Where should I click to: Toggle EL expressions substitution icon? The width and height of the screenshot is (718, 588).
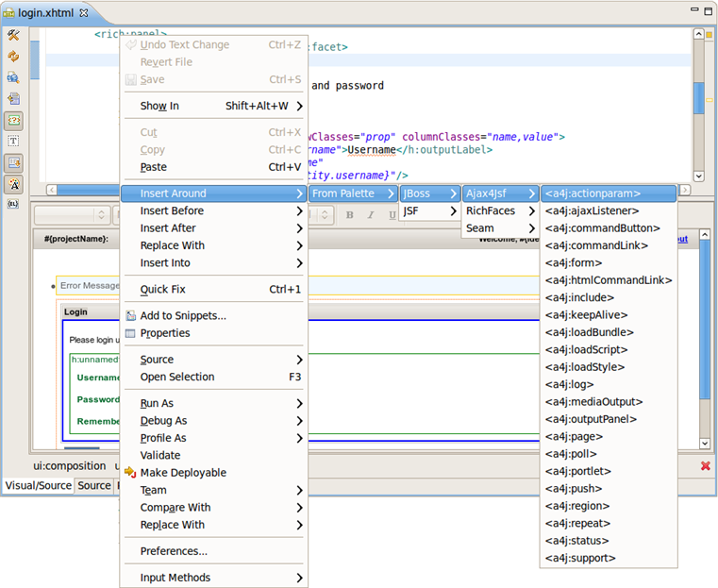click(x=13, y=204)
